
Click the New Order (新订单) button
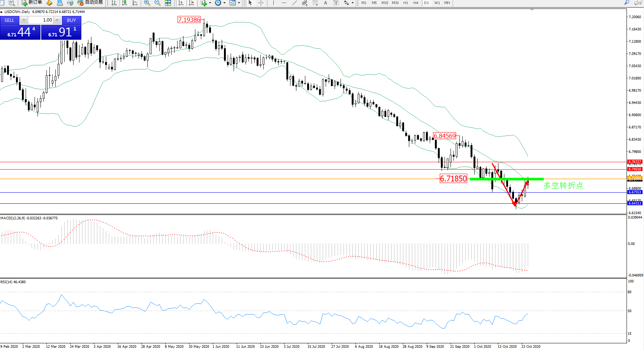coord(32,3)
